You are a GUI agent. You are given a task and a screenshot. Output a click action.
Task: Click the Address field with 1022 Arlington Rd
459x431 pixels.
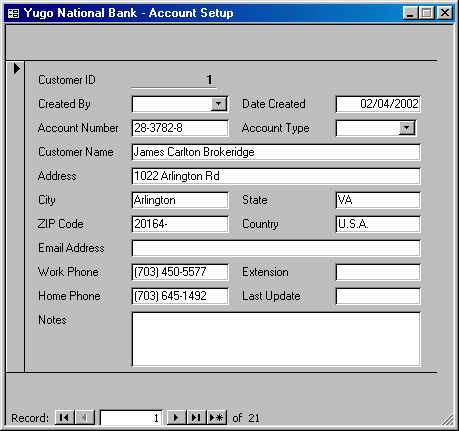pyautogui.click(x=276, y=176)
